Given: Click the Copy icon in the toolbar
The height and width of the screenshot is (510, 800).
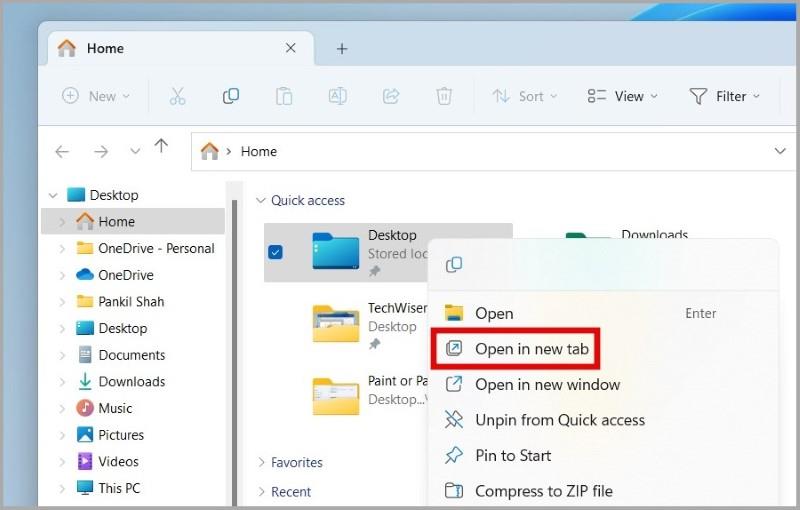Looking at the screenshot, I should click(x=231, y=96).
